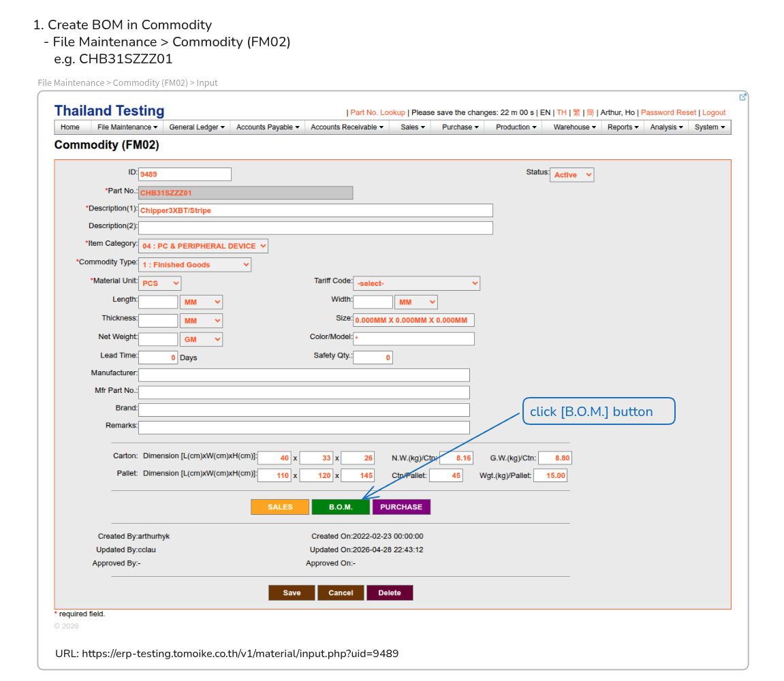Click the G.W.(kg)/Ctn field 8.80
This screenshot has width=784, height=681.
pyautogui.click(x=555, y=458)
